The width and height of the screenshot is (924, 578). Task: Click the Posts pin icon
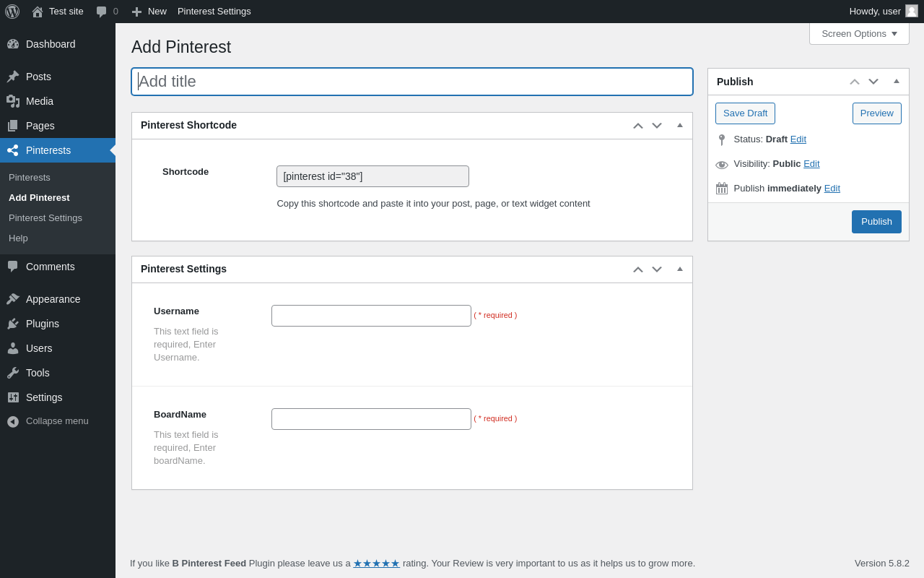(x=13, y=77)
